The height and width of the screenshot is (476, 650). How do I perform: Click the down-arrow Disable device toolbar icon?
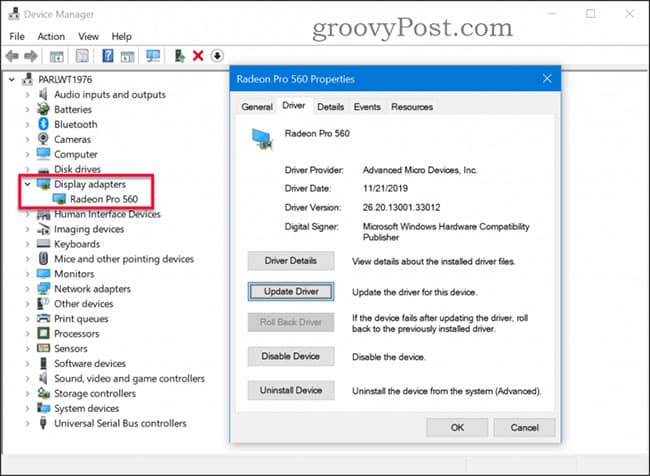[x=217, y=56]
